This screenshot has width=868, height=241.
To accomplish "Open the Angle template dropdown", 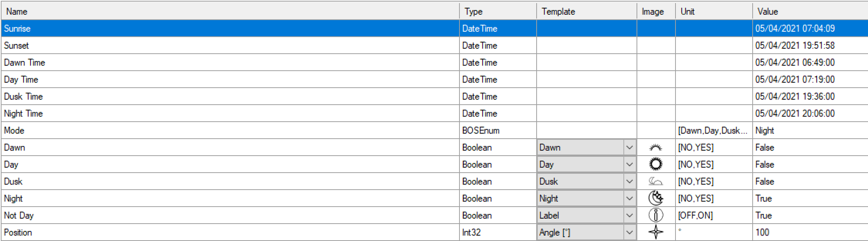I will pos(629,233).
